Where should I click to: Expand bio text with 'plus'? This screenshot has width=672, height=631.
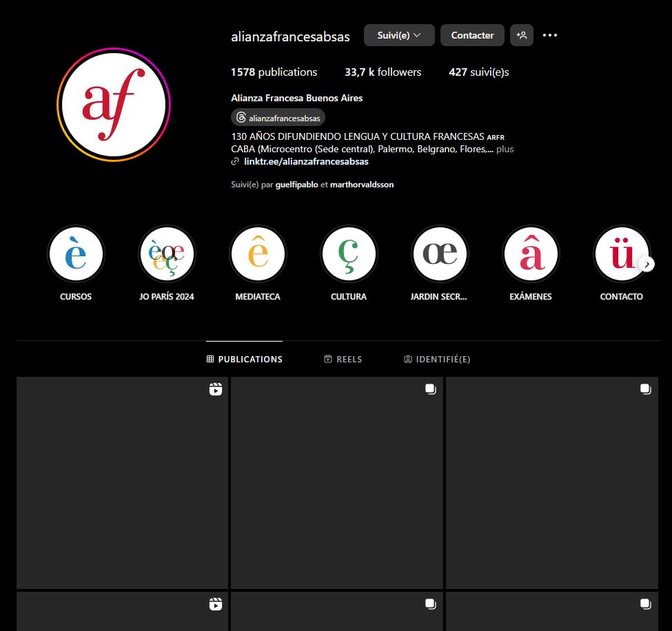pos(505,149)
